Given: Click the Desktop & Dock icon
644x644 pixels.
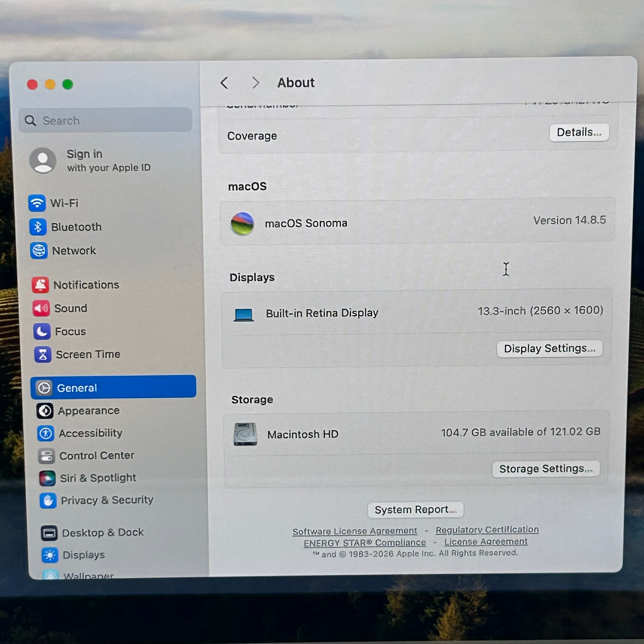Looking at the screenshot, I should 49,533.
